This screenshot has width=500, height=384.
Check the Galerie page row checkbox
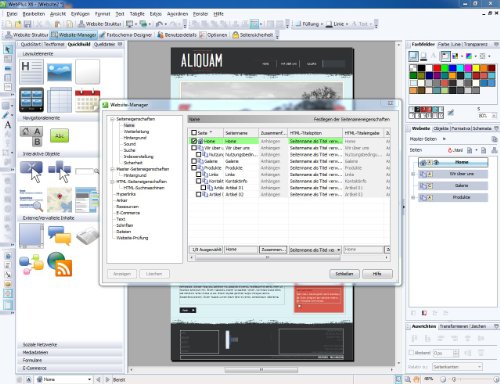coord(194,161)
